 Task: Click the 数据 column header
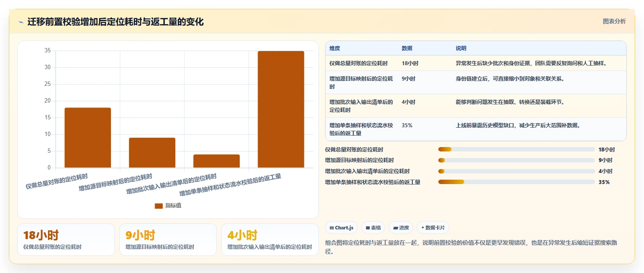pyautogui.click(x=407, y=48)
